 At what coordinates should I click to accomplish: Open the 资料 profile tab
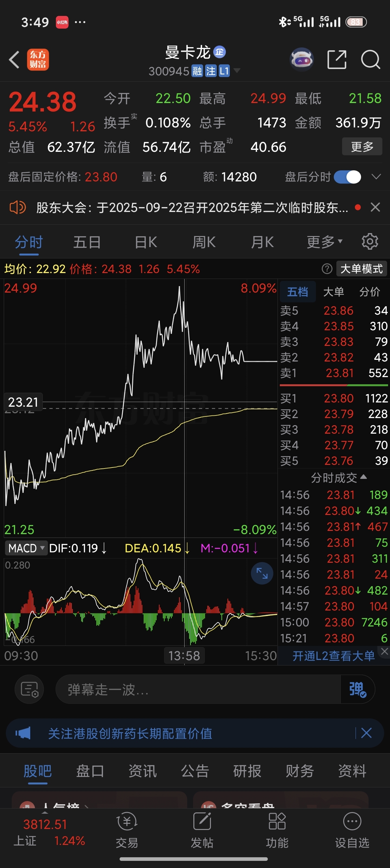[x=352, y=771]
